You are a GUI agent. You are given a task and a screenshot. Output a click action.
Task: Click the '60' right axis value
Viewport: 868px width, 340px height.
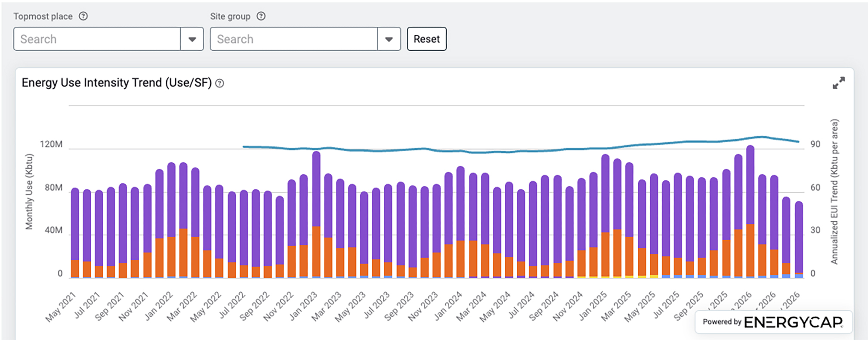pyautogui.click(x=815, y=188)
